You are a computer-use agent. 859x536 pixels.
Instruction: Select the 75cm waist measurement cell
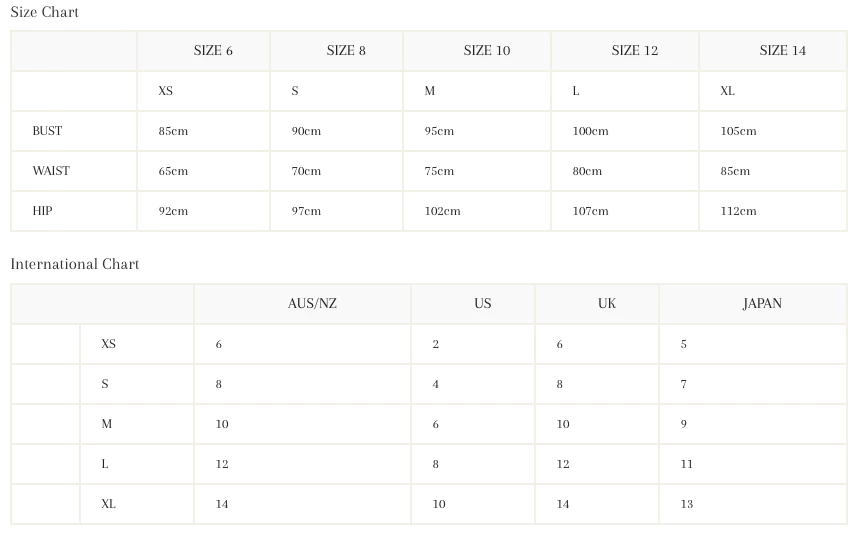[x=439, y=171]
